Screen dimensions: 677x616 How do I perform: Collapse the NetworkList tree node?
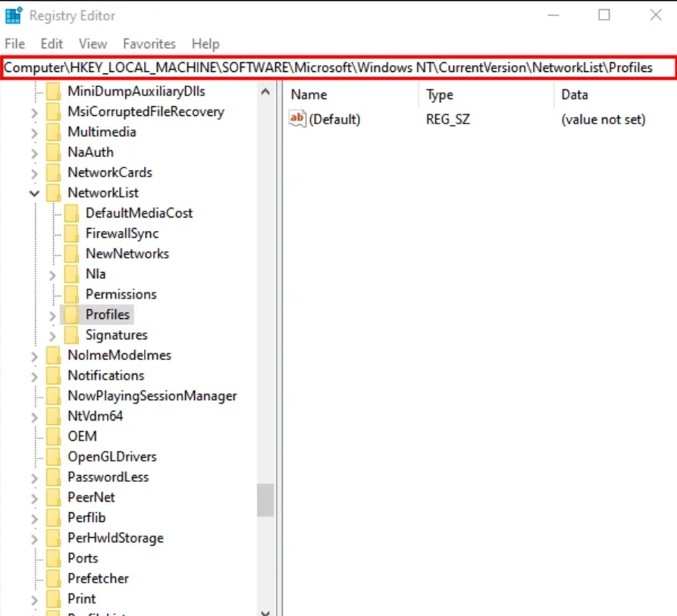pos(34,193)
